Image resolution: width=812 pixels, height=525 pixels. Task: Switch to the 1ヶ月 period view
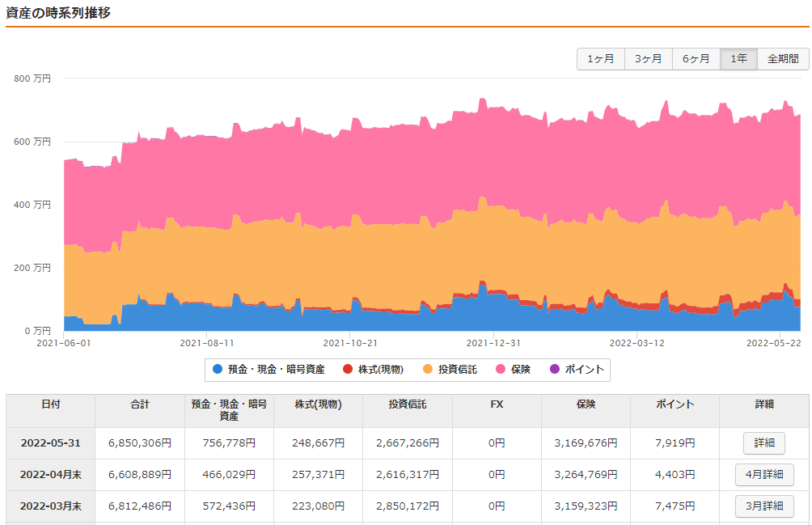600,58
